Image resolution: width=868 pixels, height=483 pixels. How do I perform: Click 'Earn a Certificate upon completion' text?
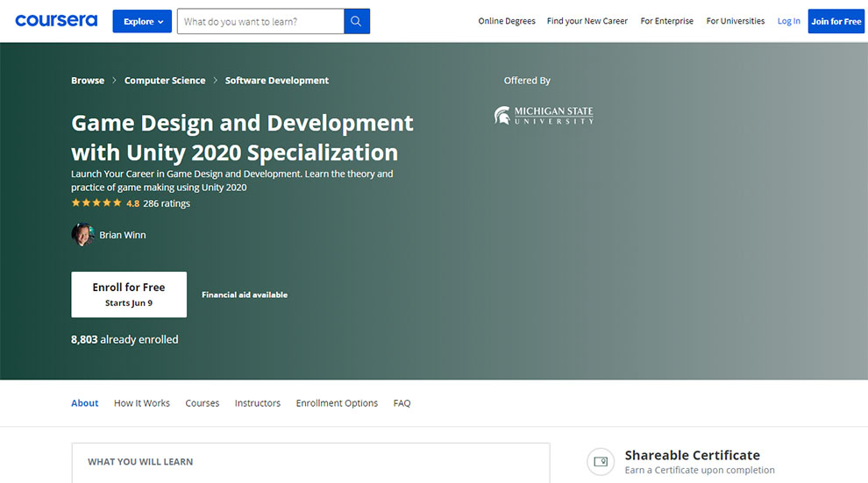click(x=700, y=470)
